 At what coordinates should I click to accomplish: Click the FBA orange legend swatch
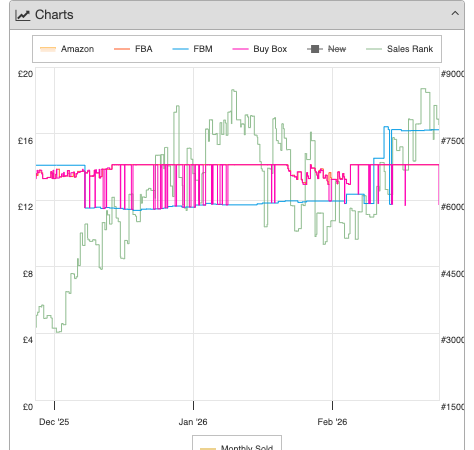coord(122,49)
